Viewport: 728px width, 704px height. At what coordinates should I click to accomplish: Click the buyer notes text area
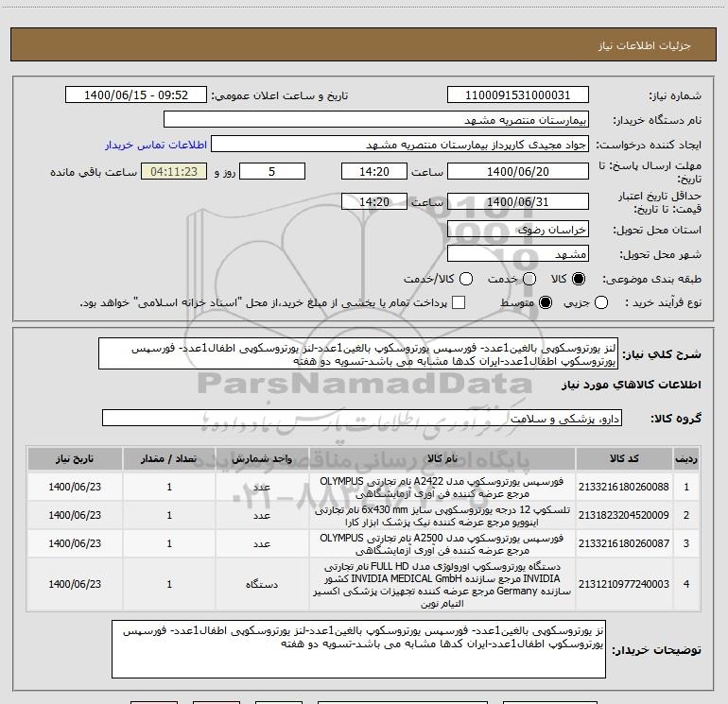(x=358, y=649)
